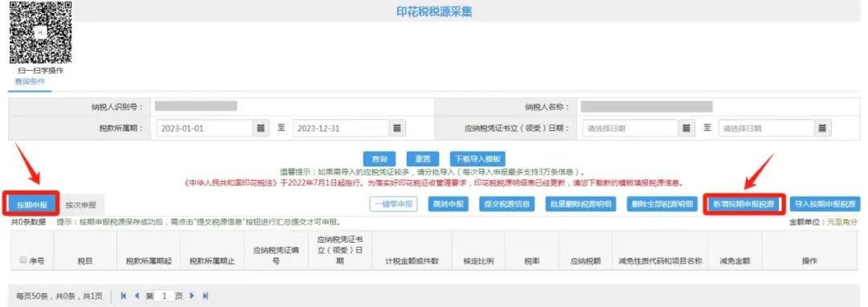Click the 下载导入模板 button
868x307 pixels.
pyautogui.click(x=477, y=159)
